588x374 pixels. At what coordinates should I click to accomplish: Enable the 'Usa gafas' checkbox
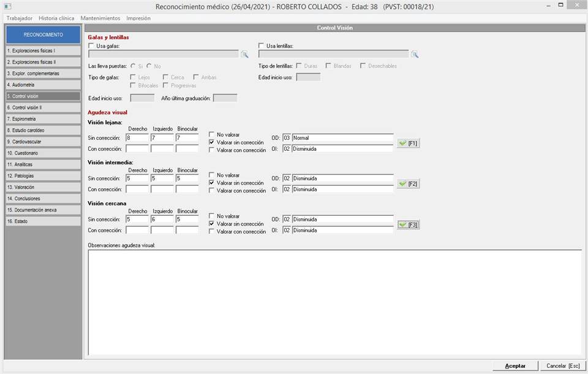coord(92,46)
